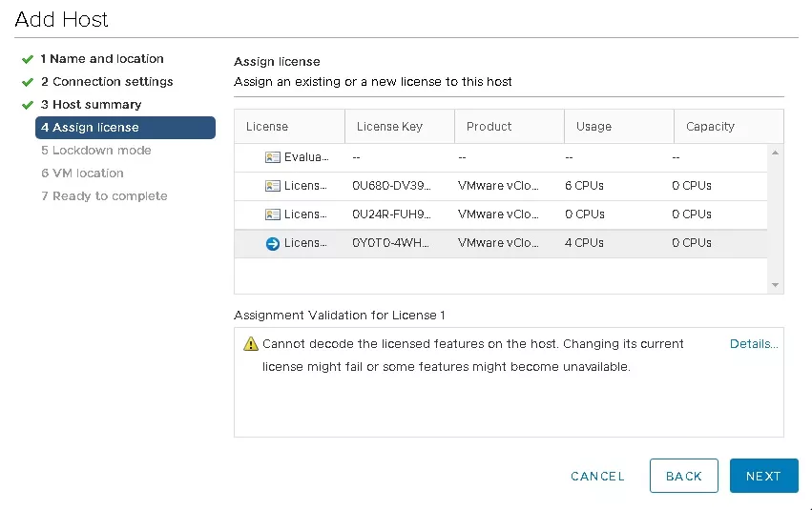Cancel the Add Host wizard

597,476
